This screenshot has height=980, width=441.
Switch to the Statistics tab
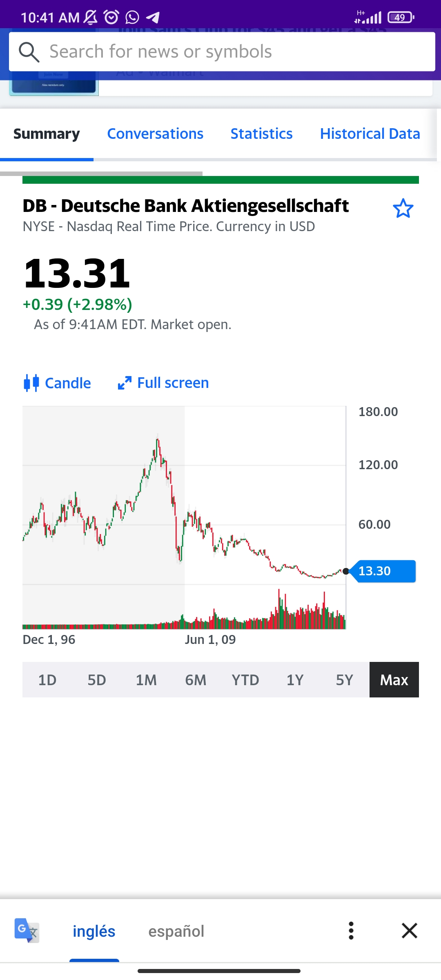coord(261,134)
